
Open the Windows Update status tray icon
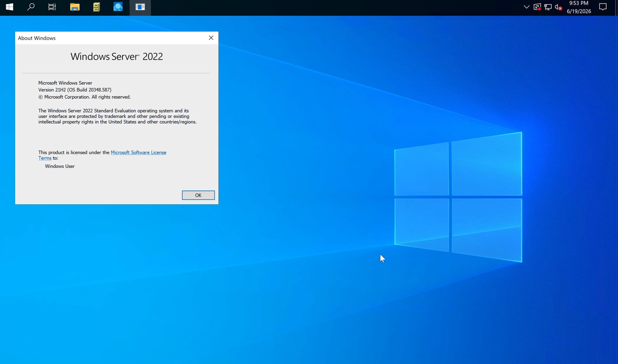(537, 7)
